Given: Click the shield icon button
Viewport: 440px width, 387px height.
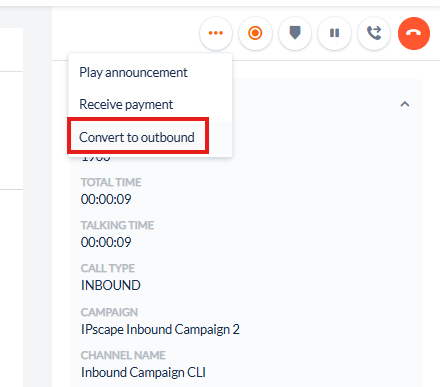Looking at the screenshot, I should [x=295, y=33].
